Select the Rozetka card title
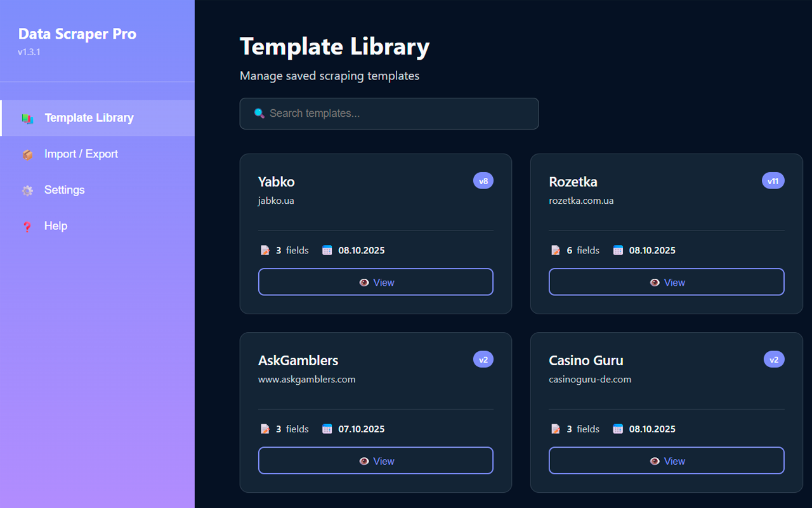812x508 pixels. [x=573, y=182]
